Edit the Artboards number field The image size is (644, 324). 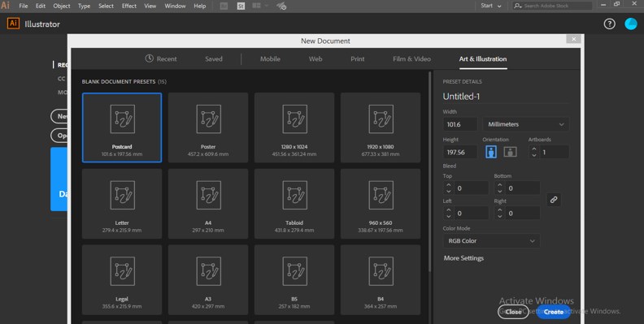click(554, 152)
